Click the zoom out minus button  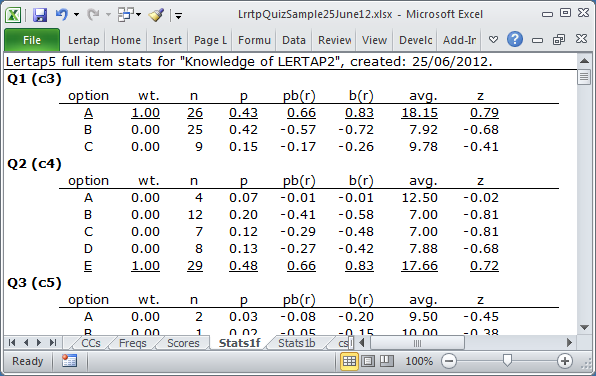click(449, 361)
